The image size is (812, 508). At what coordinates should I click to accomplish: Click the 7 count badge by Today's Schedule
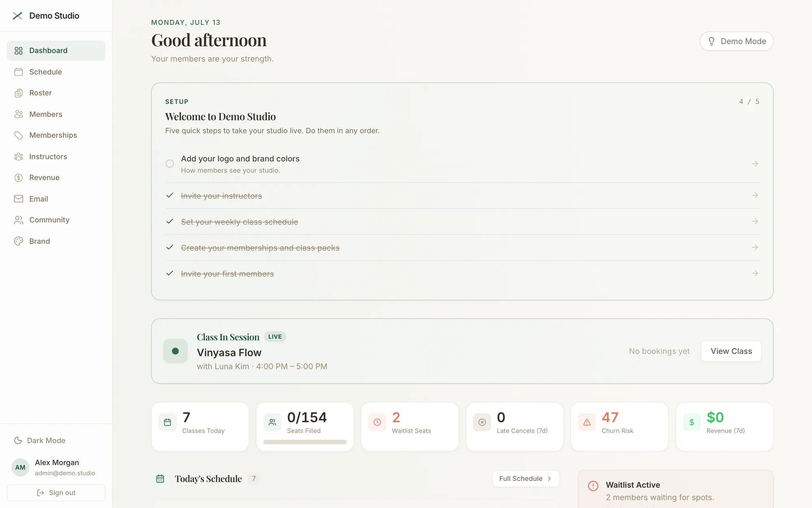[254, 479]
